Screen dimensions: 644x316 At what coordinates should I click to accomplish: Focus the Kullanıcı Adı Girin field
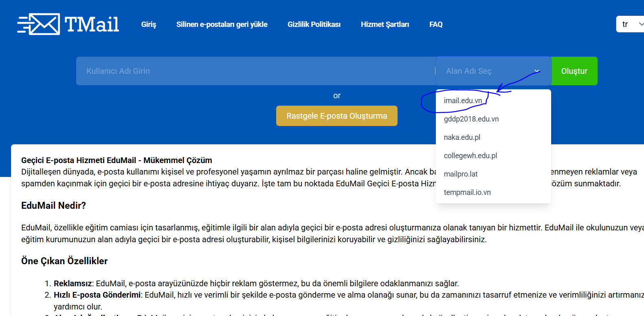coord(256,71)
